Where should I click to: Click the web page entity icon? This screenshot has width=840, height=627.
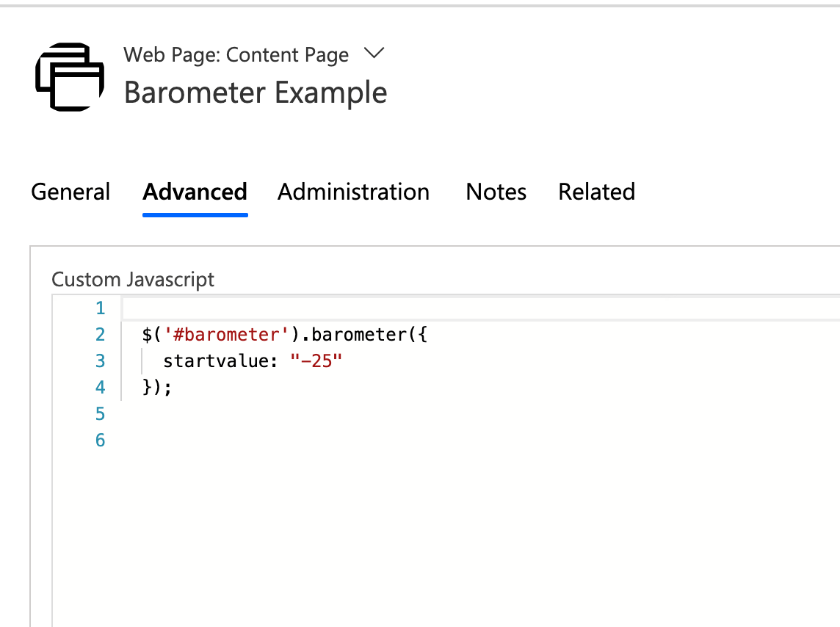point(70,76)
